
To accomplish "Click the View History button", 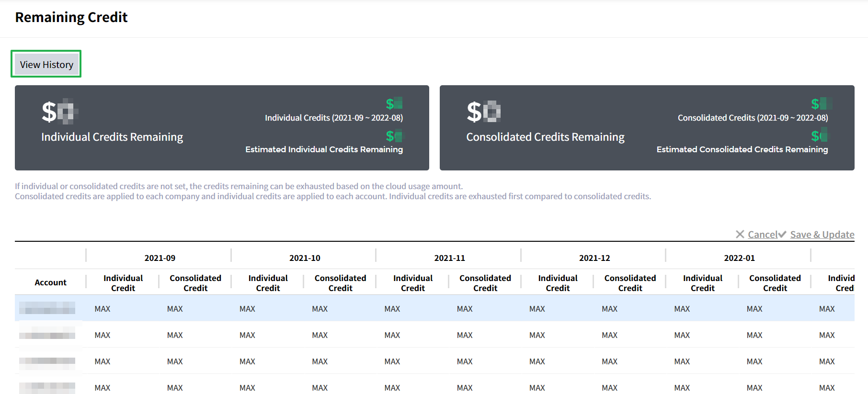I will (x=46, y=64).
